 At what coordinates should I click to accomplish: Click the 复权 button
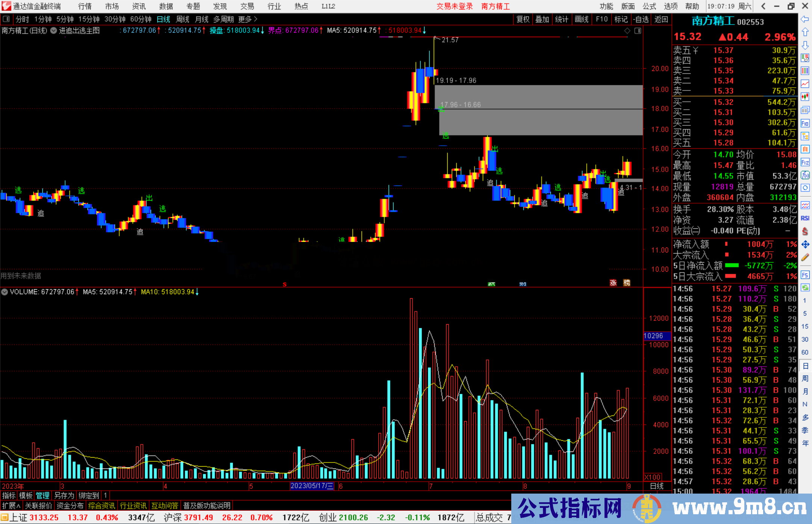click(x=523, y=19)
